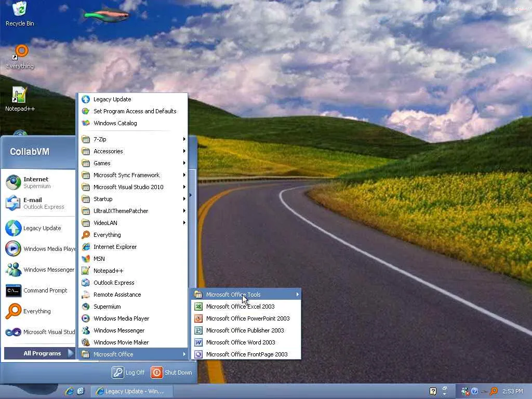This screenshot has height=399, width=532.
Task: Open Command Prompt from Start menu
Action: point(39,290)
